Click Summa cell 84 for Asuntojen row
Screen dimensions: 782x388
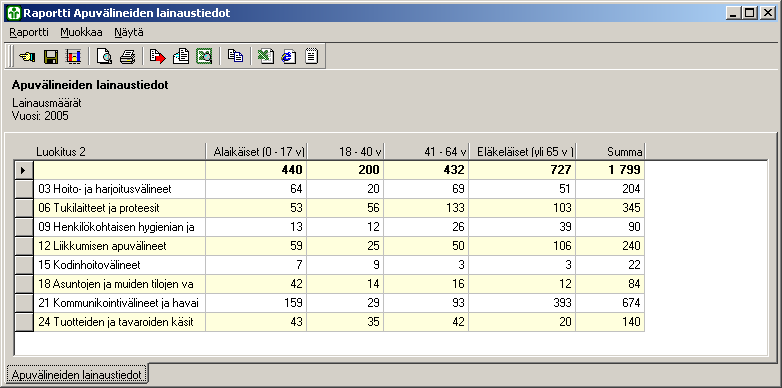coord(610,284)
